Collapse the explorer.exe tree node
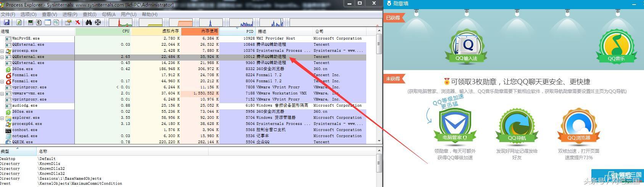 [x=2, y=118]
